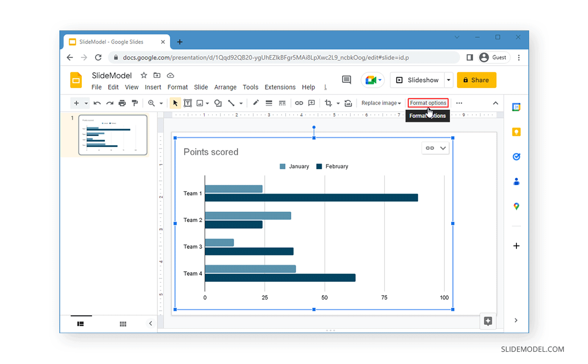Viewport: 588px width, 364px height.
Task: Open Google Calendar side panel
Action: coord(516,107)
